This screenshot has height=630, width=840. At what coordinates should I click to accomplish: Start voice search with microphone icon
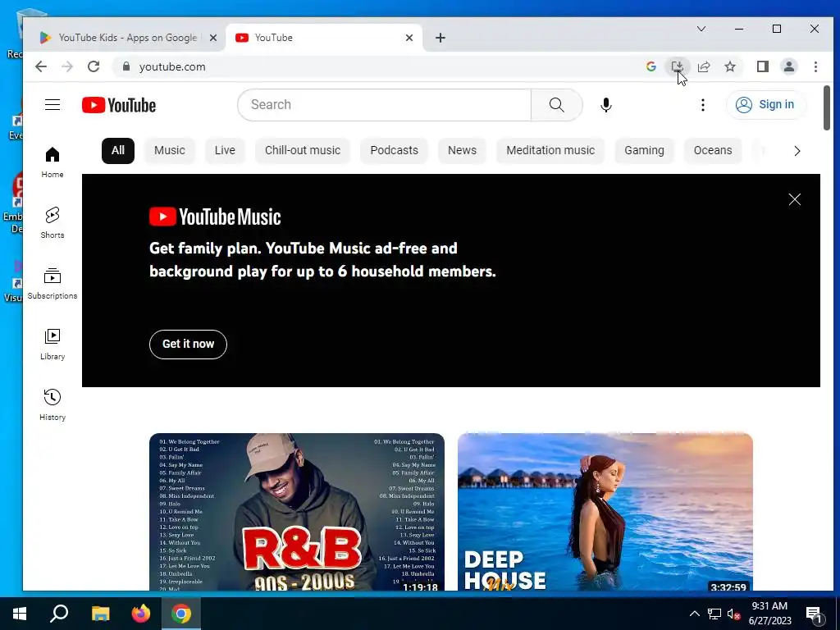click(x=606, y=105)
